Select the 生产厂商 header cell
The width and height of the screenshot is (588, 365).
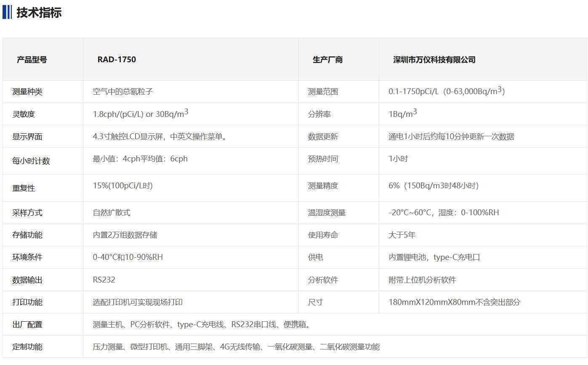click(x=339, y=59)
